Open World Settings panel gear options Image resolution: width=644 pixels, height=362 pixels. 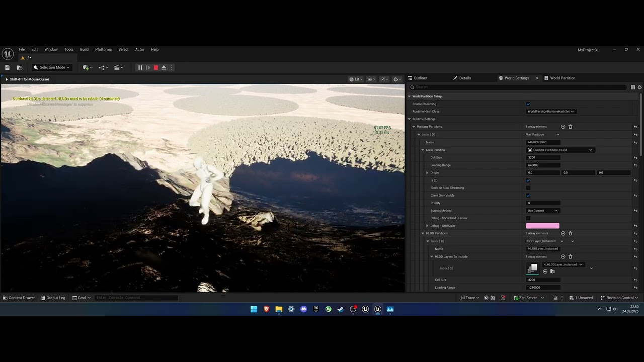[639, 87]
